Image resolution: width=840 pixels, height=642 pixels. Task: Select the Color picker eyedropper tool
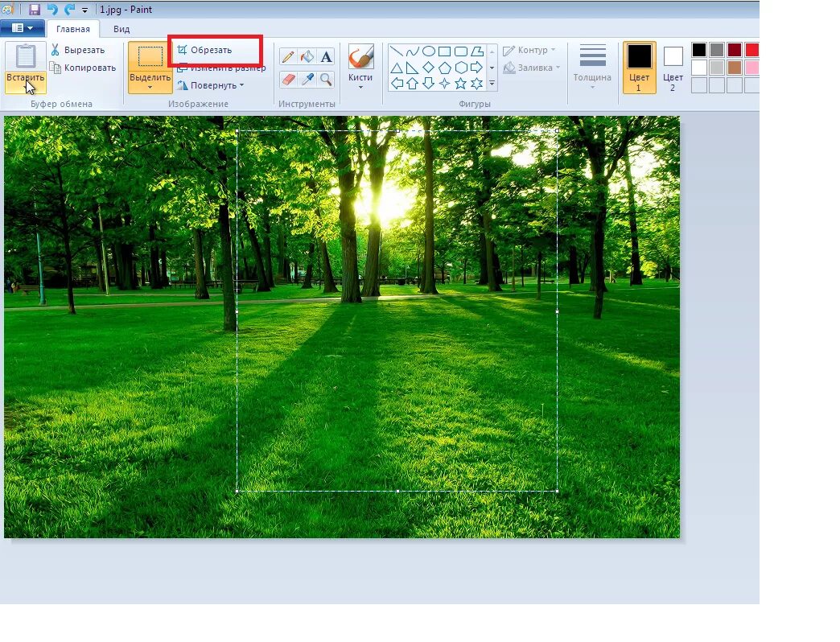coord(307,80)
